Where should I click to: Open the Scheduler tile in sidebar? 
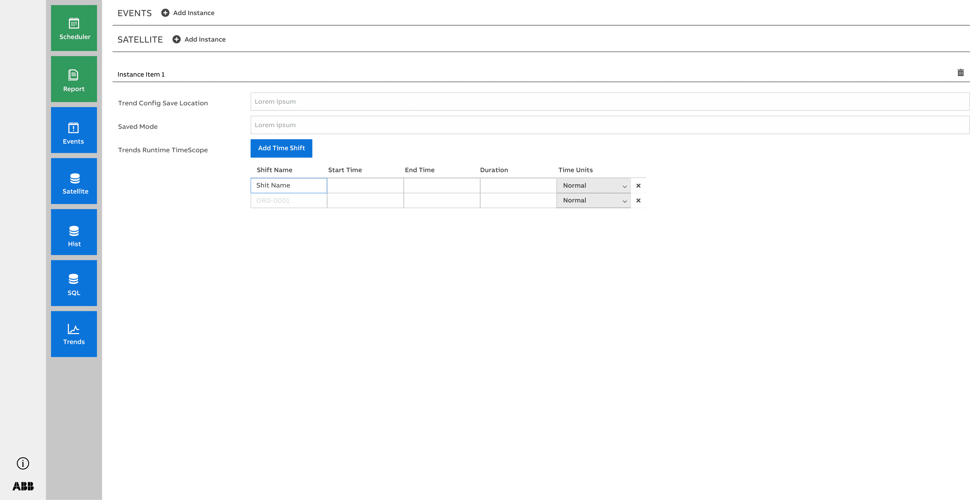[74, 28]
